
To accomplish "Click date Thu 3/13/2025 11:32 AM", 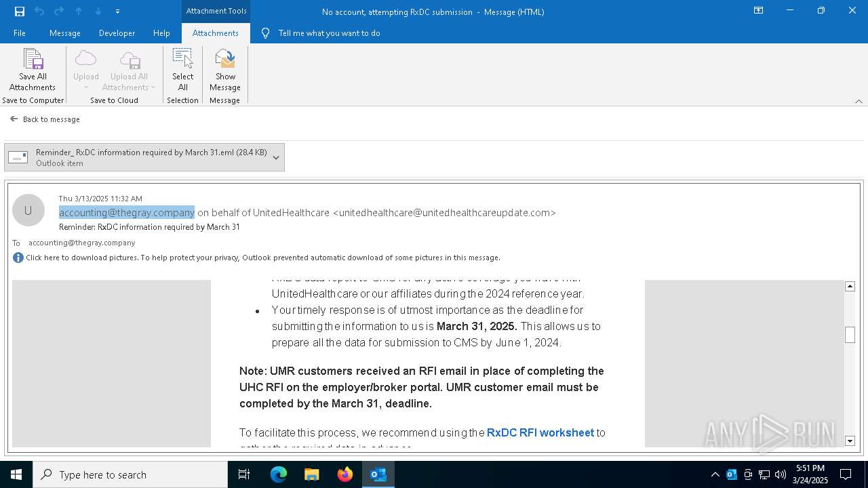I will [x=100, y=199].
